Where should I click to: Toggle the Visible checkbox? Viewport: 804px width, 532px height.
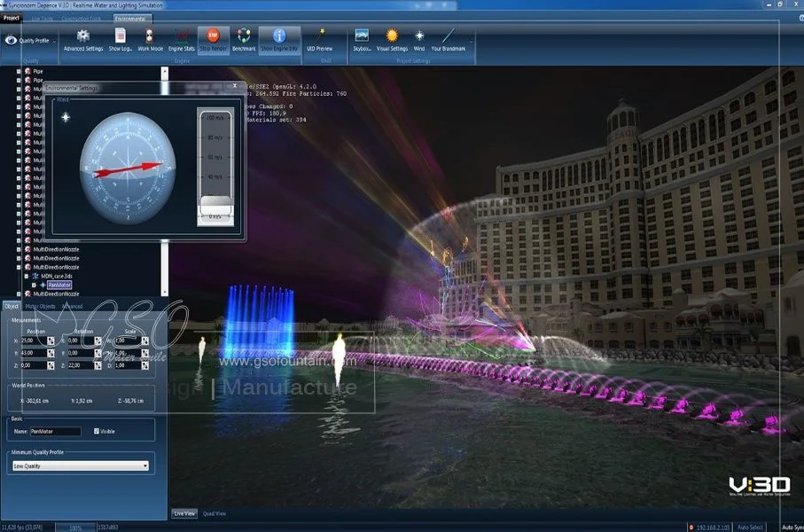[97, 432]
